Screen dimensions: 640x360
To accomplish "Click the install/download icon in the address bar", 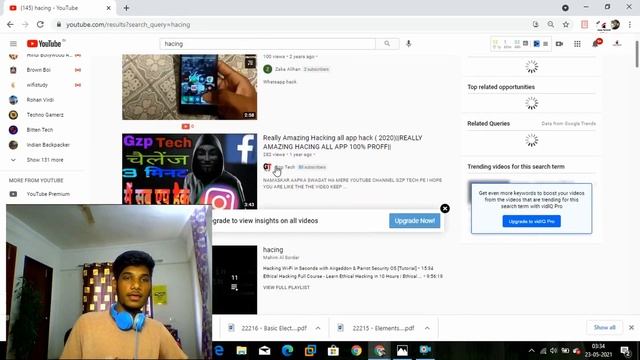I will click(536, 24).
